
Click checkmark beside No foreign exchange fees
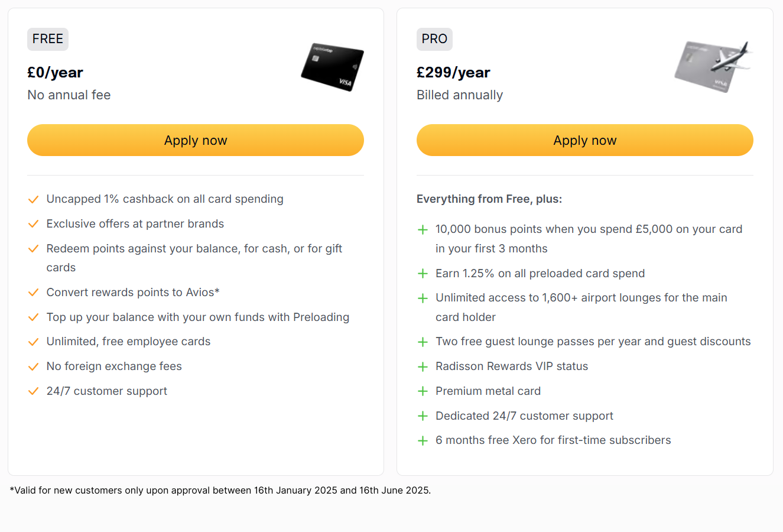coord(34,366)
